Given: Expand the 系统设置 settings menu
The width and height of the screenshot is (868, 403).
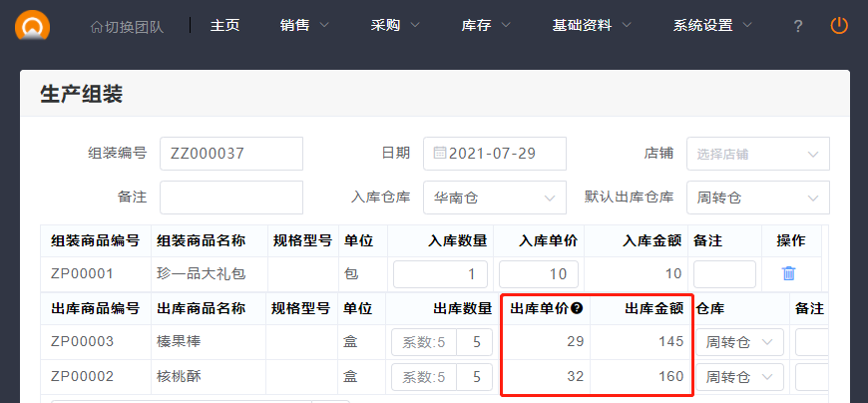Looking at the screenshot, I should (712, 26).
